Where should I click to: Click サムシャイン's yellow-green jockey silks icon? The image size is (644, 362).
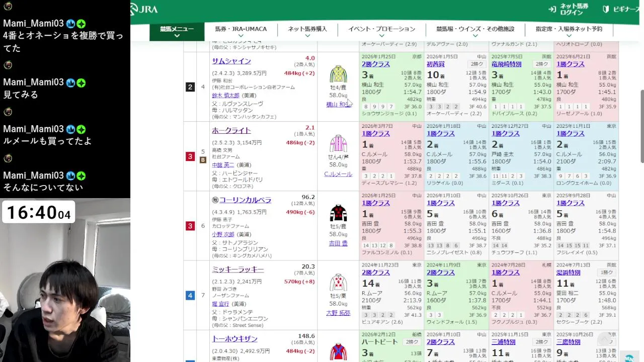[x=338, y=74]
